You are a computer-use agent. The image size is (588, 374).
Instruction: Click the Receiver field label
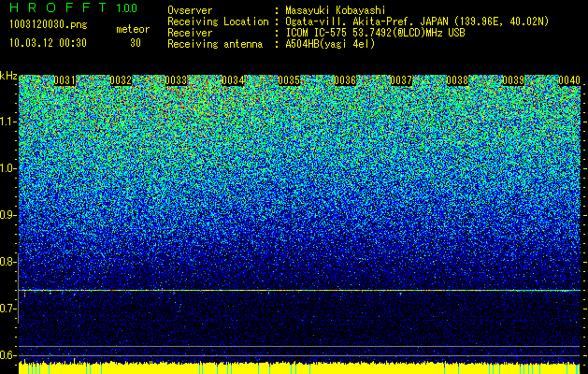[190, 33]
